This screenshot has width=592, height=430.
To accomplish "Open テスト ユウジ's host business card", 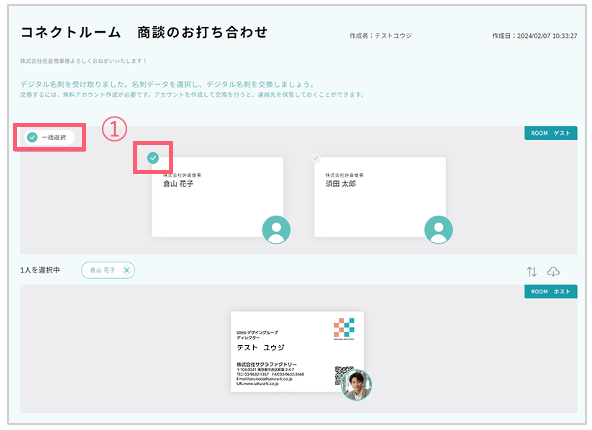I will point(298,351).
